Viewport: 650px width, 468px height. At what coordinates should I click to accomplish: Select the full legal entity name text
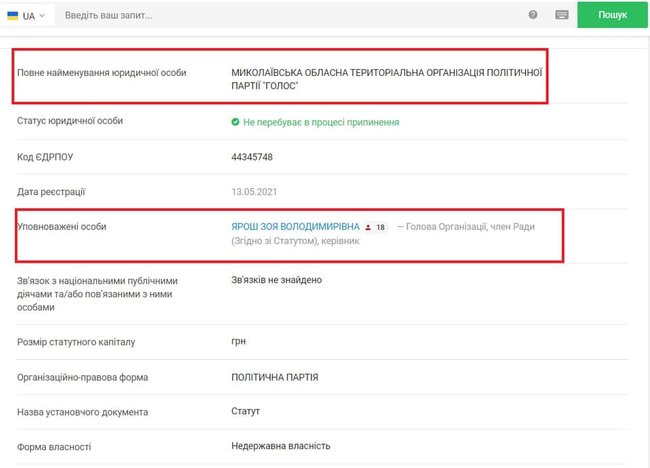pyautogui.click(x=386, y=79)
